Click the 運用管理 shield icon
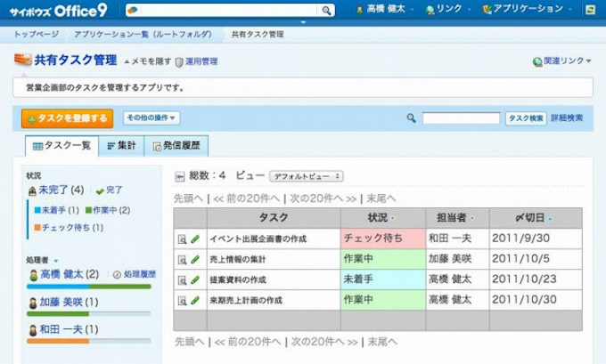 (179, 61)
